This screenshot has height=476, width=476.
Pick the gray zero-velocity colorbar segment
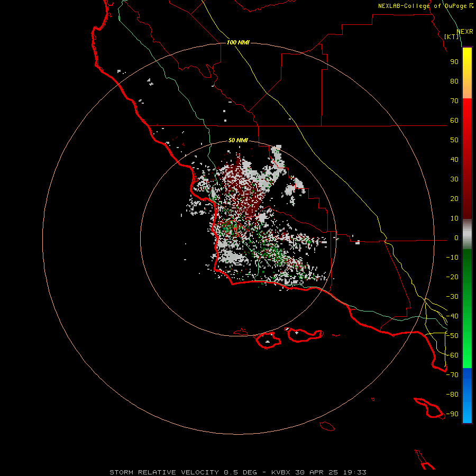coord(467,234)
